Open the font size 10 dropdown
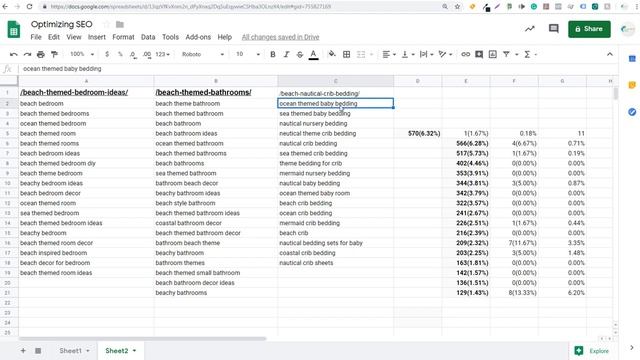Screen dimensions: 640x360 coord(247,54)
